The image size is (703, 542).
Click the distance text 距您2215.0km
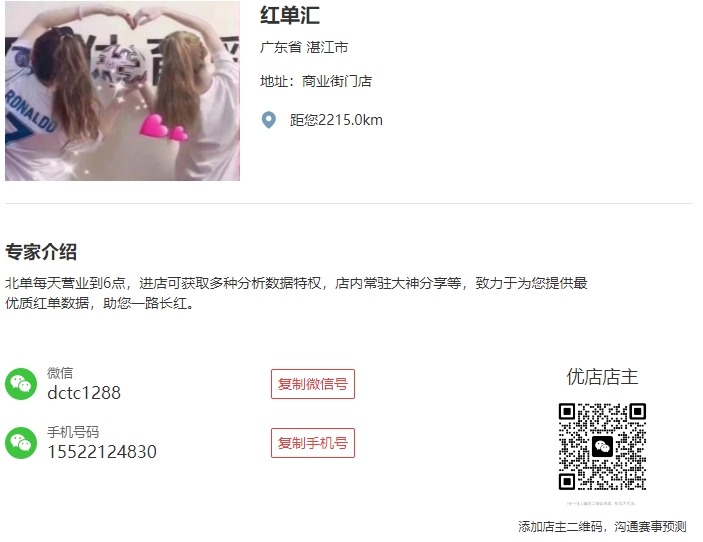(336, 120)
